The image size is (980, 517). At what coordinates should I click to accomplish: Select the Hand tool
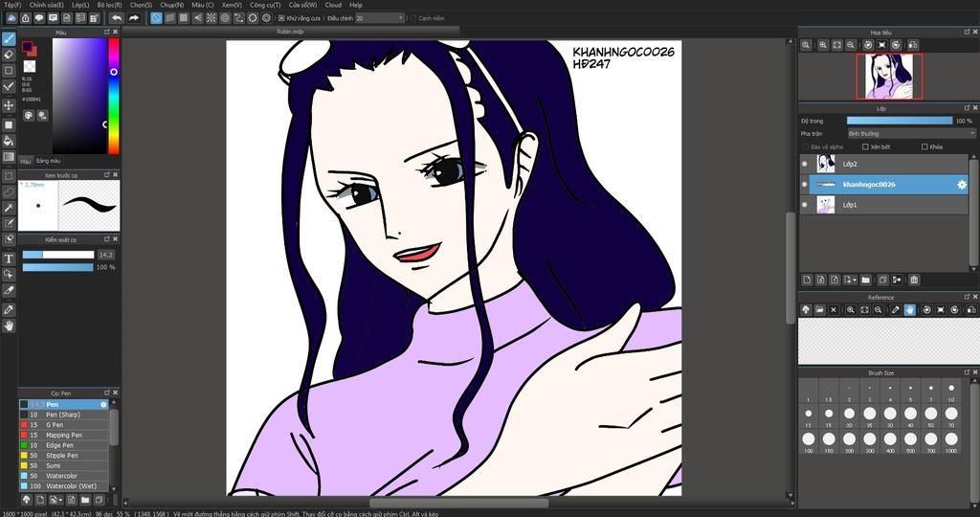[x=9, y=326]
